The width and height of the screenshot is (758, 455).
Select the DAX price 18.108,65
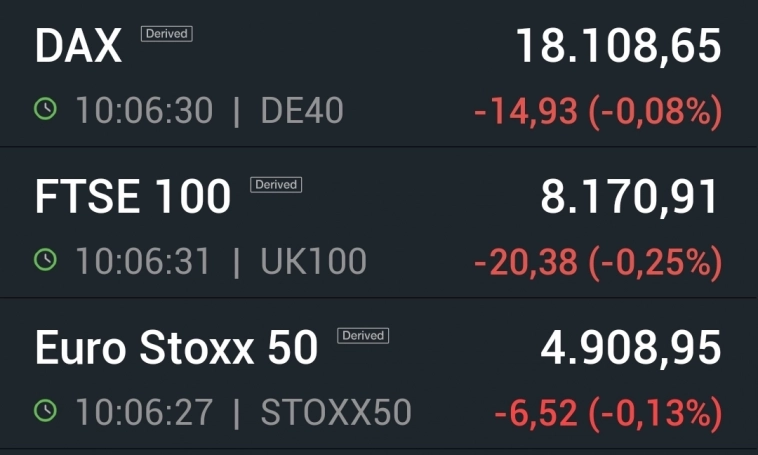tap(618, 47)
